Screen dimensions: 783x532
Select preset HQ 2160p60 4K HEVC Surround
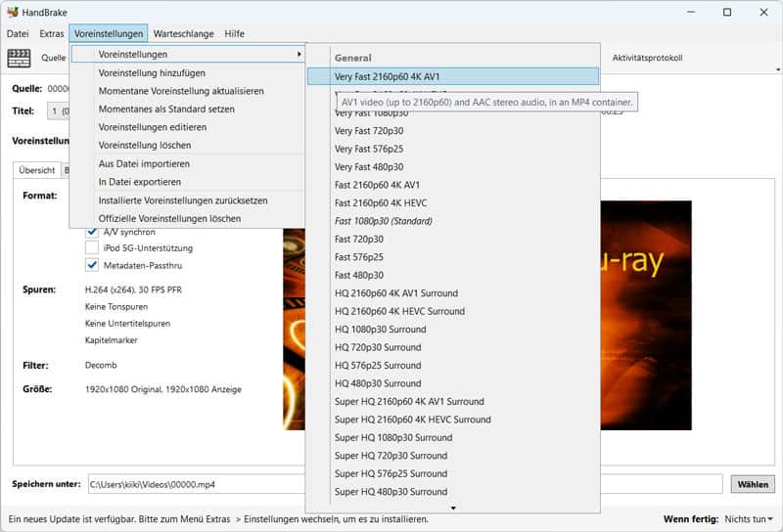(453, 311)
